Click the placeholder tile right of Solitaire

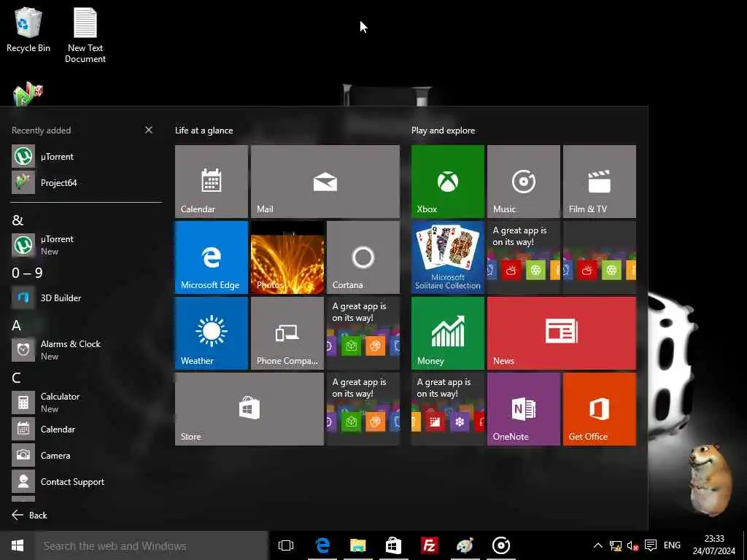[524, 257]
